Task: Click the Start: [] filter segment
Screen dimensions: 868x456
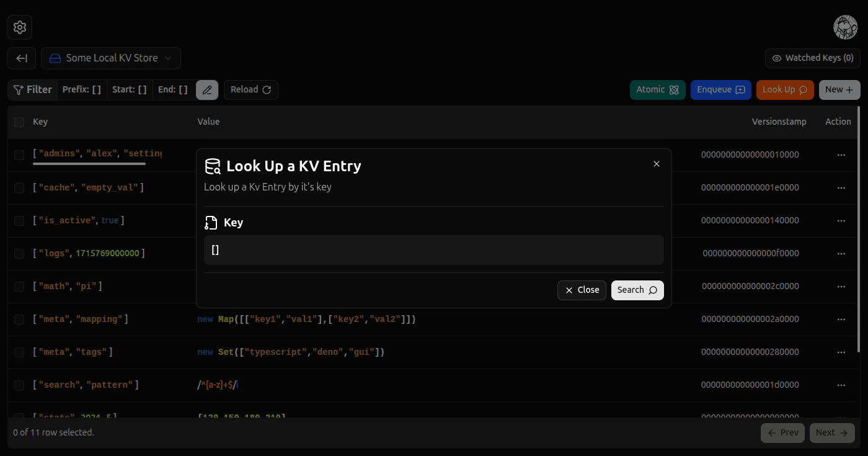Action: 130,90
